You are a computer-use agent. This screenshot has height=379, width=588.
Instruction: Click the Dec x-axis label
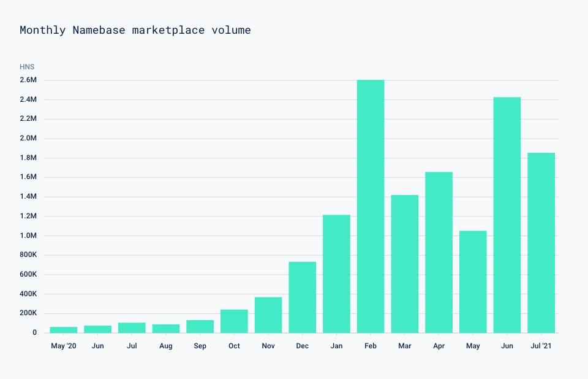(302, 346)
